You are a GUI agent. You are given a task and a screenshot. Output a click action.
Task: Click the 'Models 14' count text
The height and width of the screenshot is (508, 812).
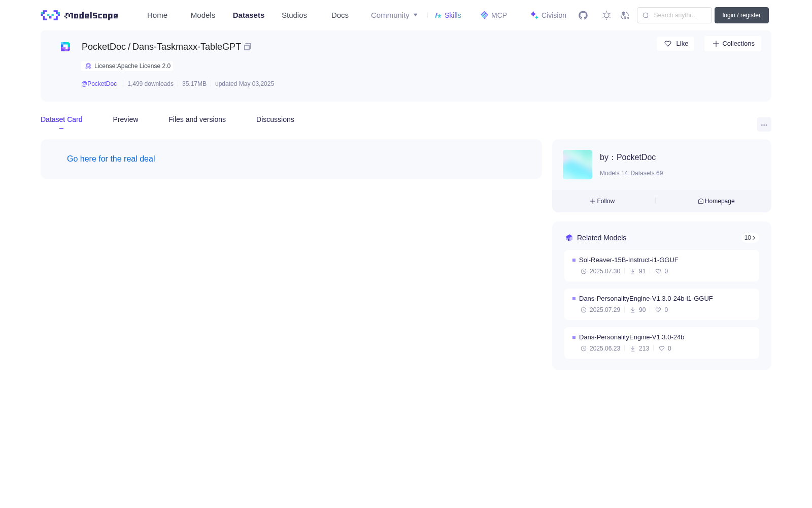[x=614, y=173]
